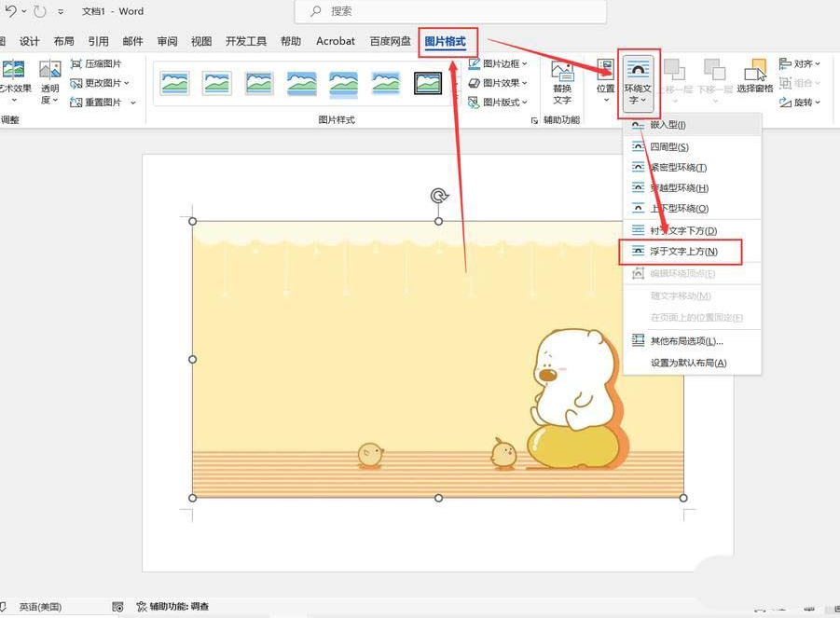Open the 图片样式 dialog launcher

(534, 120)
